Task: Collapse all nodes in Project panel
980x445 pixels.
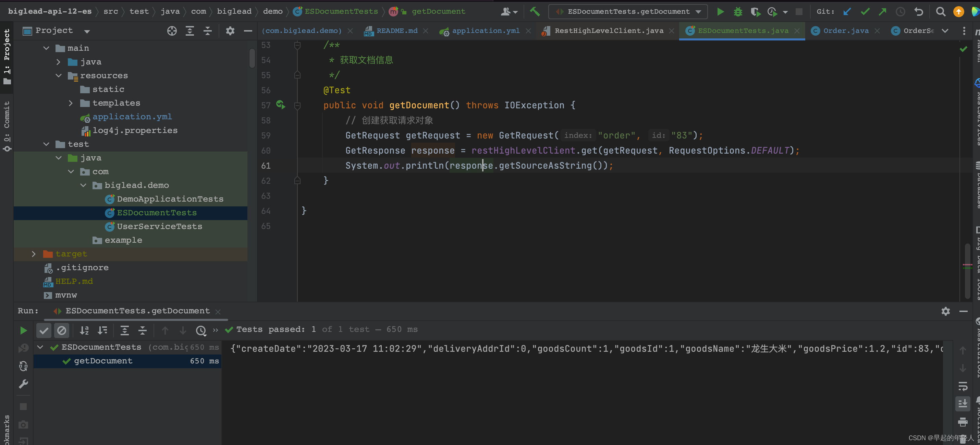Action: pyautogui.click(x=207, y=31)
